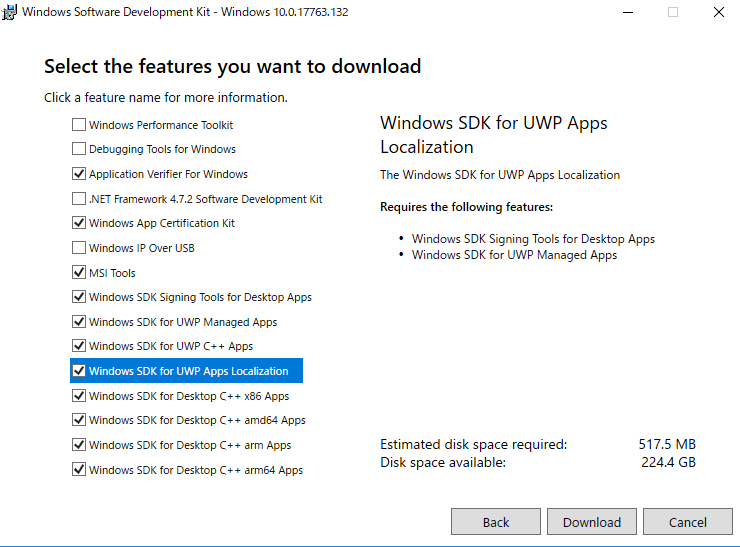Toggle Windows SDK for UWP Managed Apps checkbox
Image resolution: width=740 pixels, height=547 pixels.
(x=79, y=322)
